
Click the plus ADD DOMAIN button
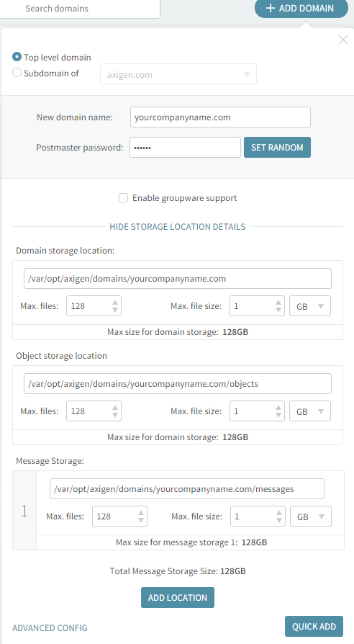click(x=301, y=8)
